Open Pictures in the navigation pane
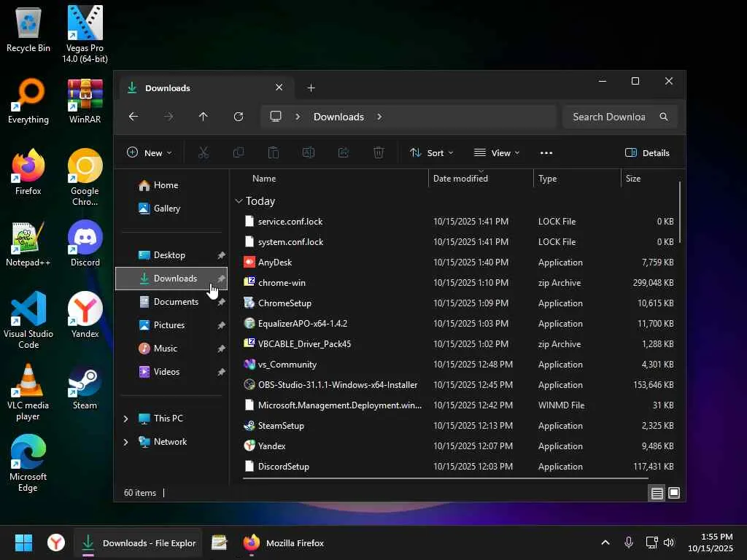Image resolution: width=747 pixels, height=560 pixels. pyautogui.click(x=171, y=325)
